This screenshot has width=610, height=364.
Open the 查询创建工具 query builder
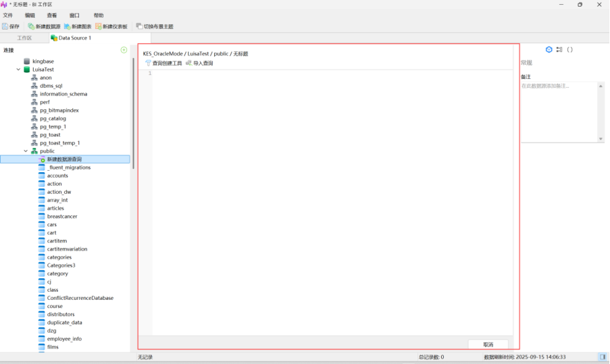pos(149,63)
